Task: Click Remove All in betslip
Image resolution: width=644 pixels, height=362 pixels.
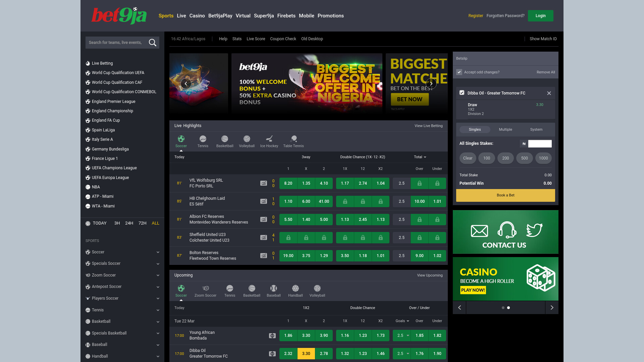Action: (546, 72)
